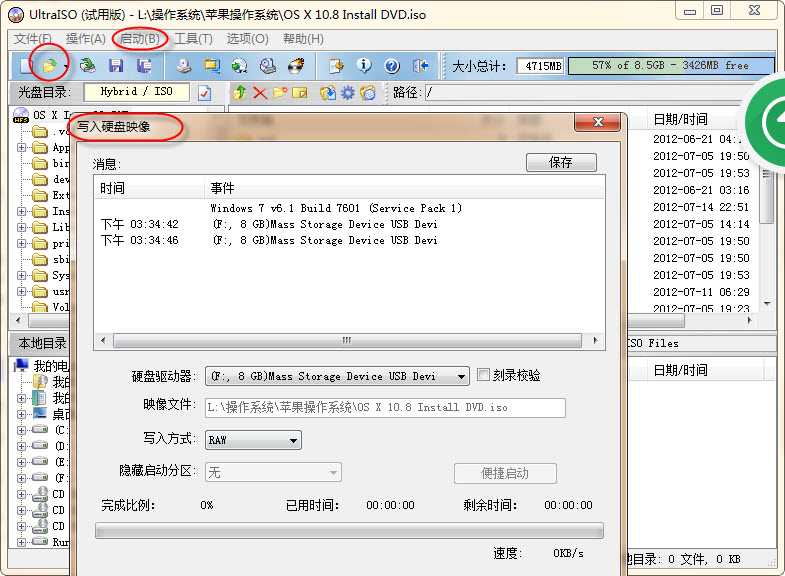Click the Burn CD/DVD image icon
Image resolution: width=785 pixels, height=576 pixels.
[x=296, y=66]
